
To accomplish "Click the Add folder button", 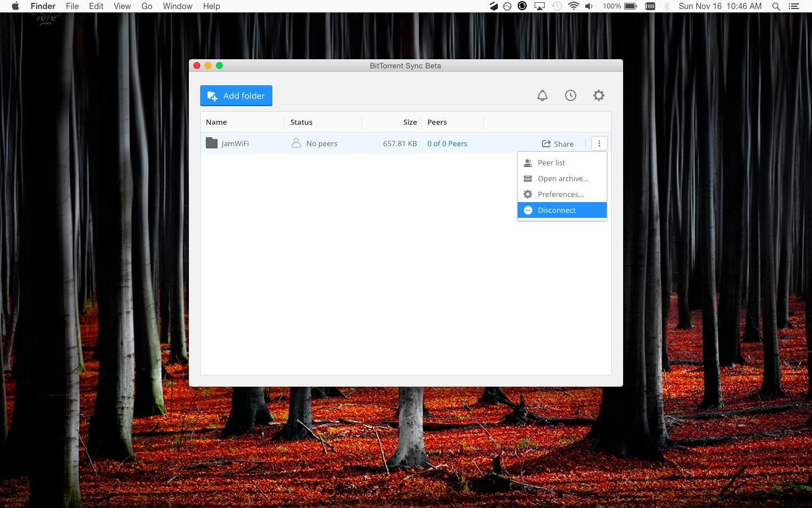I will (x=236, y=95).
